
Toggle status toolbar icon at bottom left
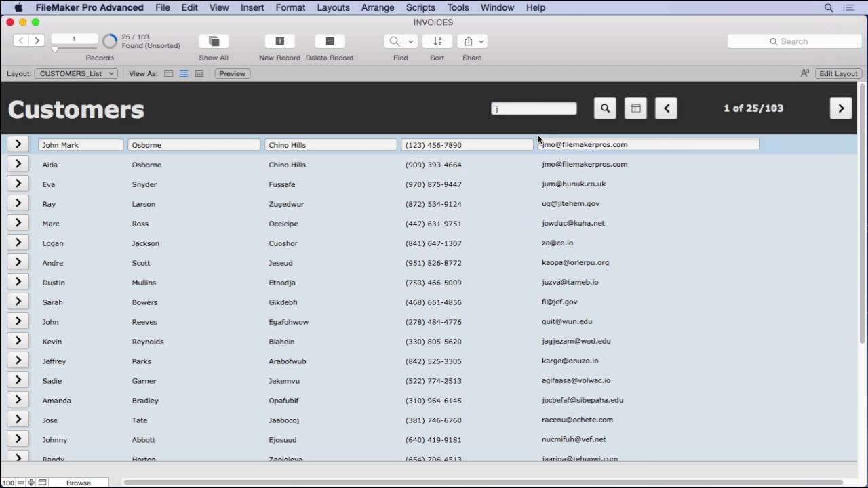pos(42,483)
